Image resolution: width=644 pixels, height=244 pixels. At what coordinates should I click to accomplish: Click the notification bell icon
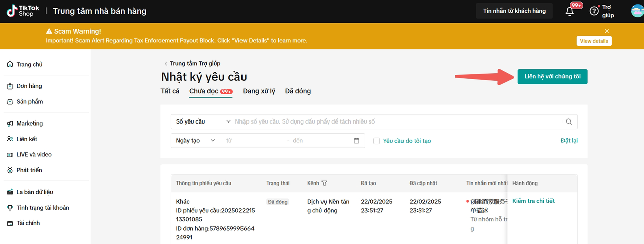click(570, 11)
